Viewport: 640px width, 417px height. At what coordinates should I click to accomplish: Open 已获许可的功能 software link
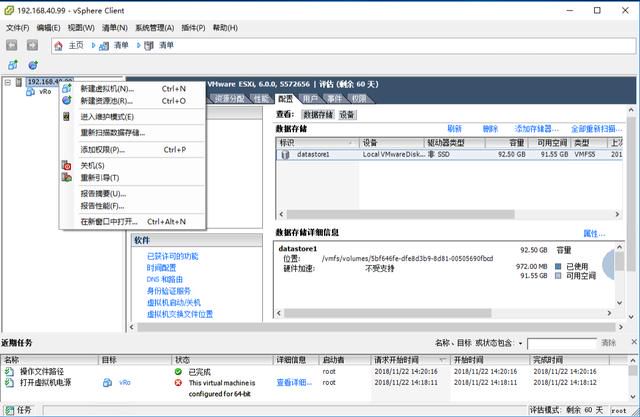(x=172, y=256)
